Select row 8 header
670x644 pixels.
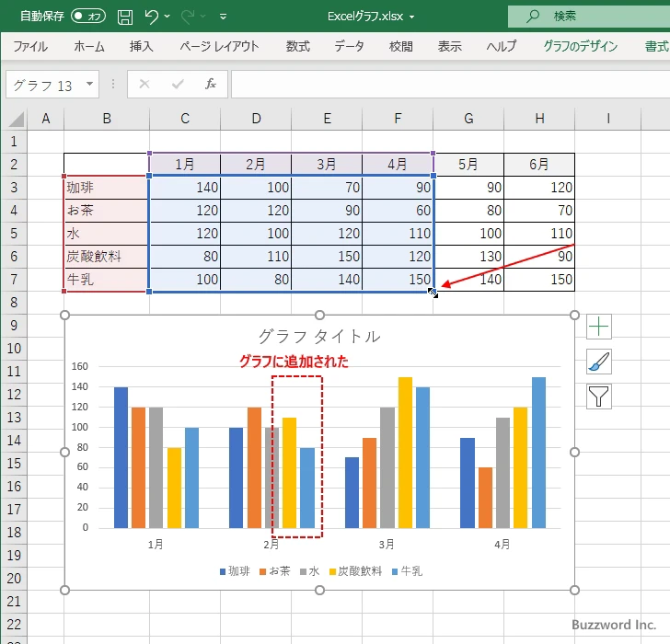[14, 303]
